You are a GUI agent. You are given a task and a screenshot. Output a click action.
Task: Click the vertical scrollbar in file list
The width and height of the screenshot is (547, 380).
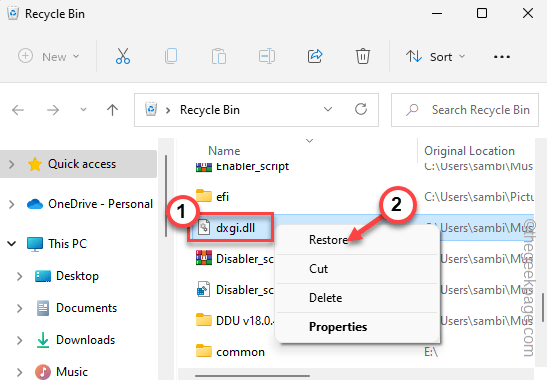(x=542, y=308)
